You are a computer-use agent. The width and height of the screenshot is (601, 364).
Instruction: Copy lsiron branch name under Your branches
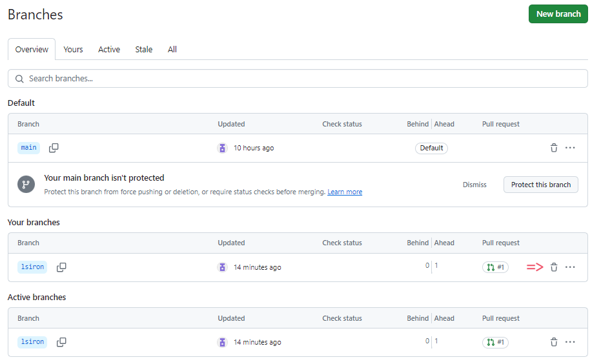(61, 267)
